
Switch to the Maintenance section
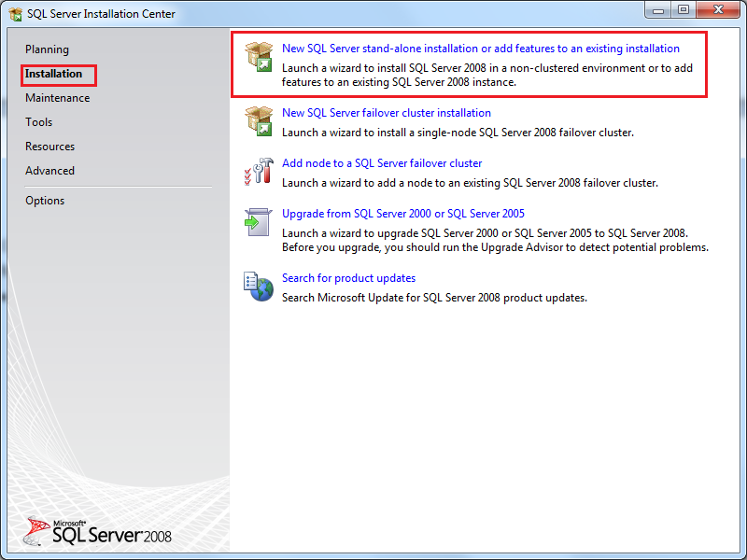coord(58,98)
